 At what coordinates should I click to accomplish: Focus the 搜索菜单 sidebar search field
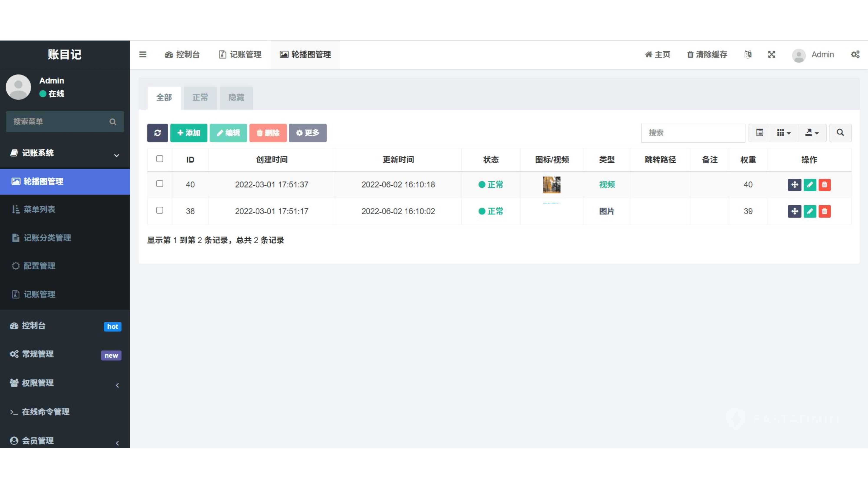tap(65, 122)
